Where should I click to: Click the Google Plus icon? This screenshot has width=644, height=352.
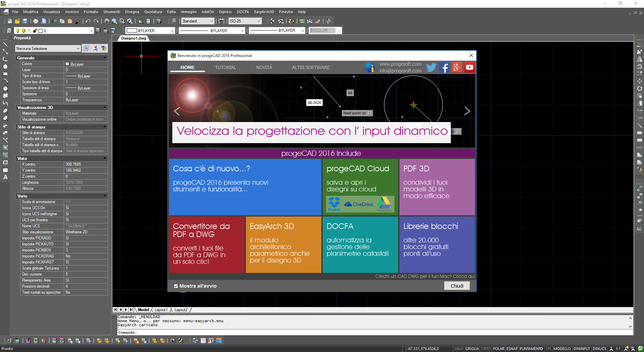pyautogui.click(x=457, y=67)
